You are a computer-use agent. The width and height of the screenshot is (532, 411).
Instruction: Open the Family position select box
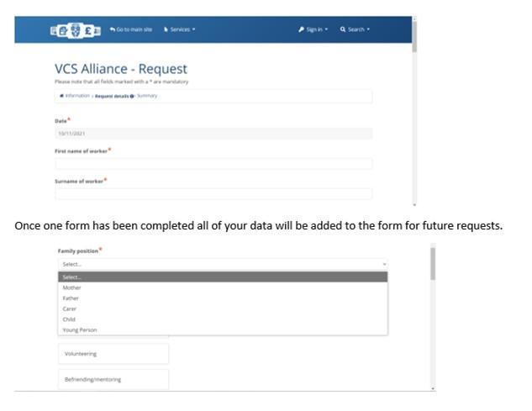tap(223, 264)
